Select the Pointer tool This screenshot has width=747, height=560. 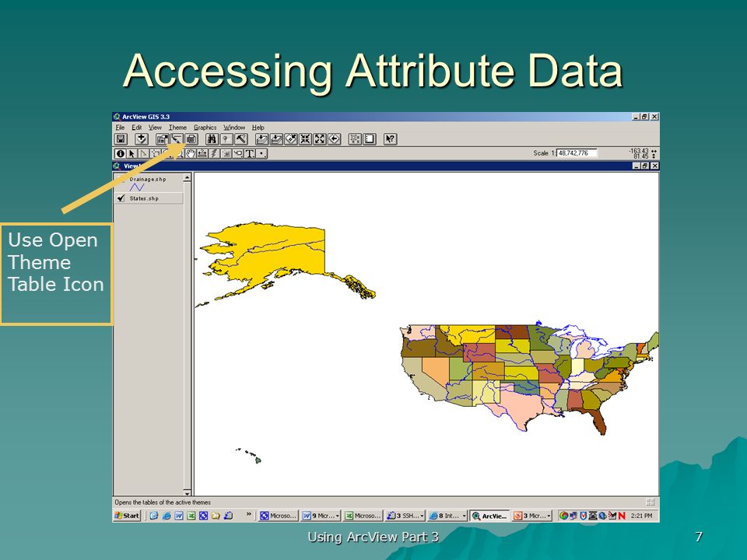(132, 153)
